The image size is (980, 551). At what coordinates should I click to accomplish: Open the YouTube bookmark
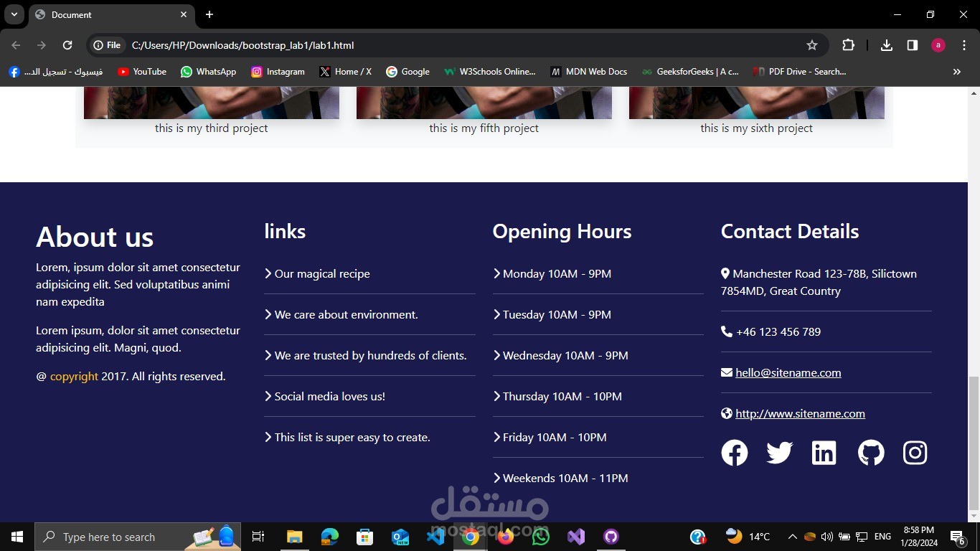142,72
